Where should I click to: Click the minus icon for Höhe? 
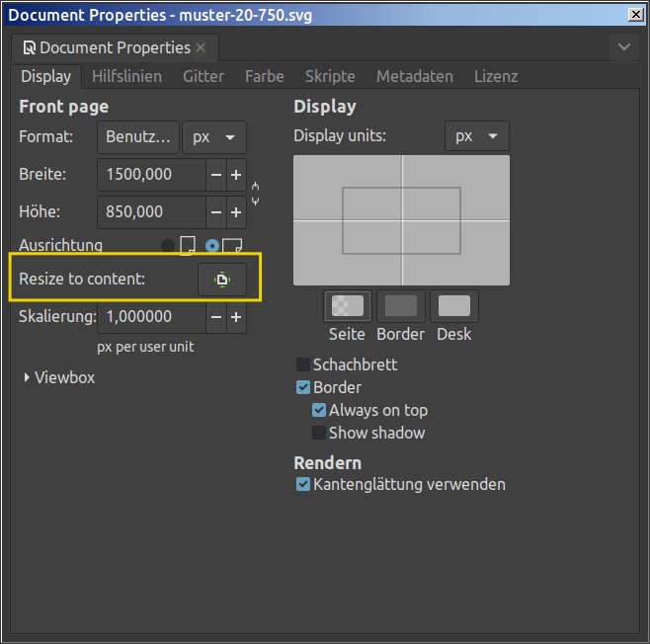click(216, 212)
